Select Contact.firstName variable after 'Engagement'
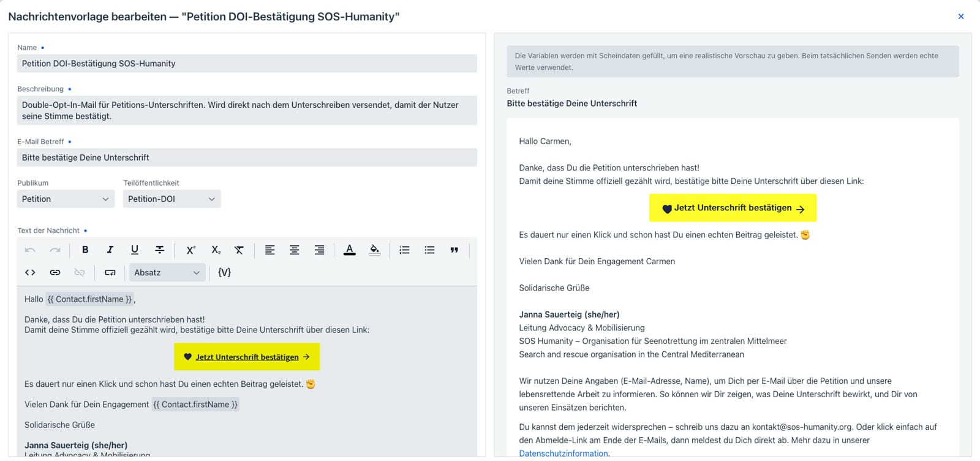Viewport: 980px width, 461px height. (x=195, y=405)
